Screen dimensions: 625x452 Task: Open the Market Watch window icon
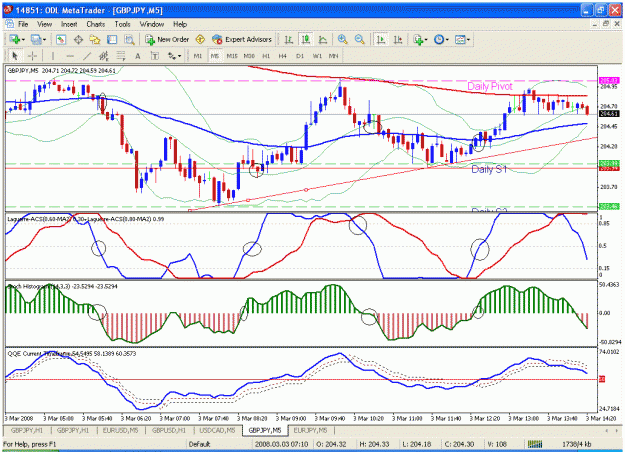61,39
